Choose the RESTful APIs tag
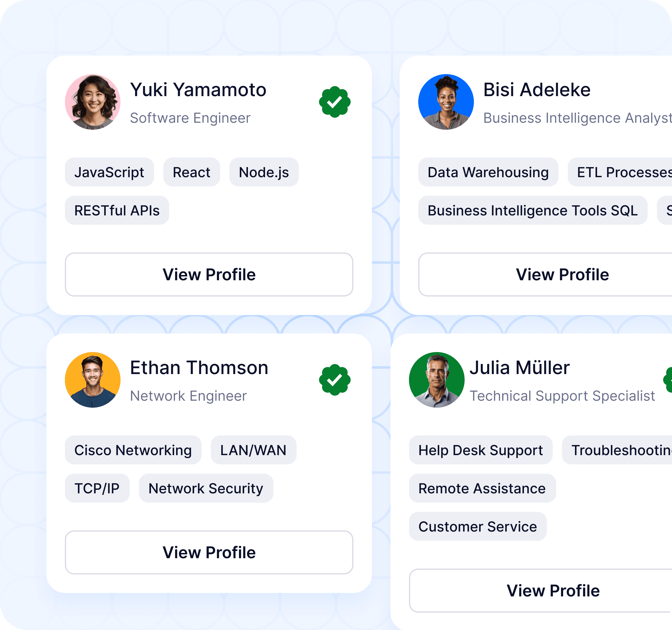 [117, 210]
